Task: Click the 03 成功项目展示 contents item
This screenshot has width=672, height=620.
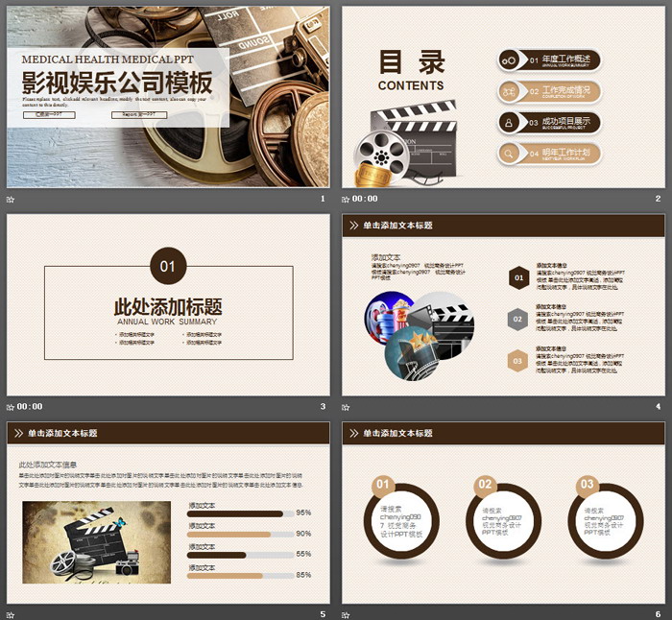Action: coord(549,123)
